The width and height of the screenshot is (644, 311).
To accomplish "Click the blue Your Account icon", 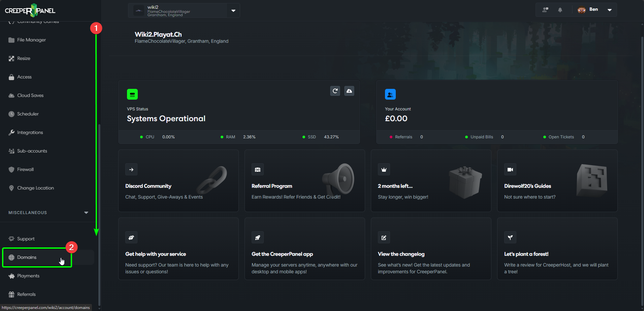I will [390, 94].
